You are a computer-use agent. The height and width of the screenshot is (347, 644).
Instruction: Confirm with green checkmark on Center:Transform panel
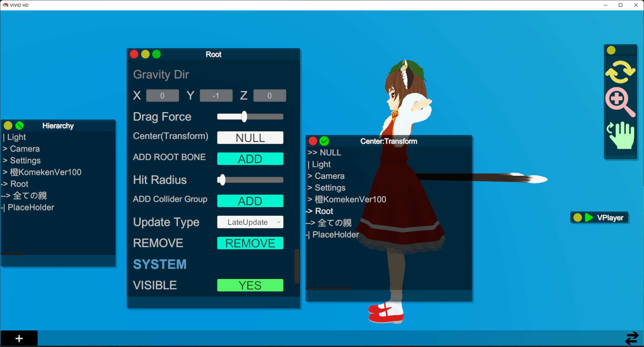click(324, 141)
